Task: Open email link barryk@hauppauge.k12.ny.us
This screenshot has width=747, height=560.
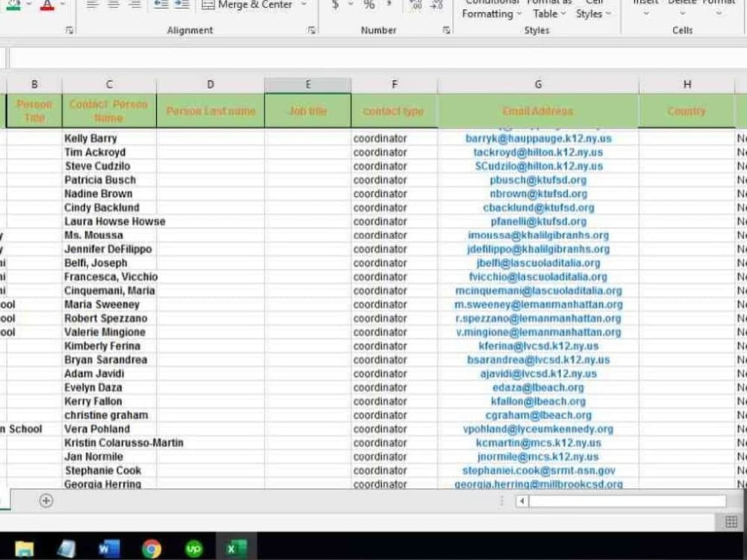Action: [539, 139]
